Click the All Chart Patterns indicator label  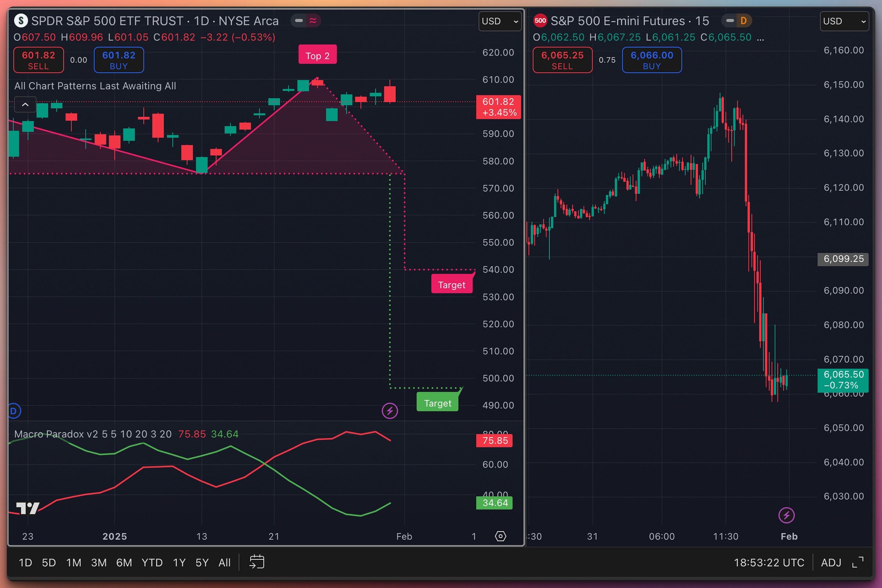[95, 86]
